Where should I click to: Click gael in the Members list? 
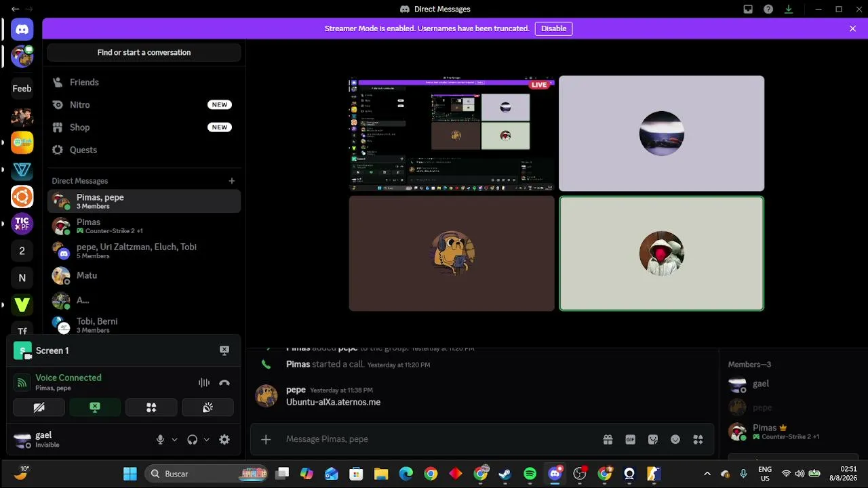tap(791, 384)
